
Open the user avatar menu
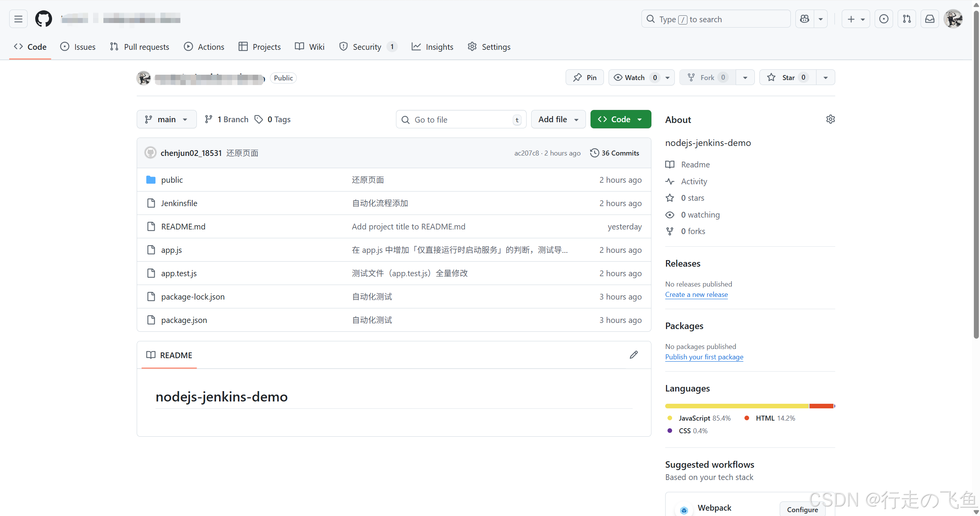pyautogui.click(x=953, y=19)
